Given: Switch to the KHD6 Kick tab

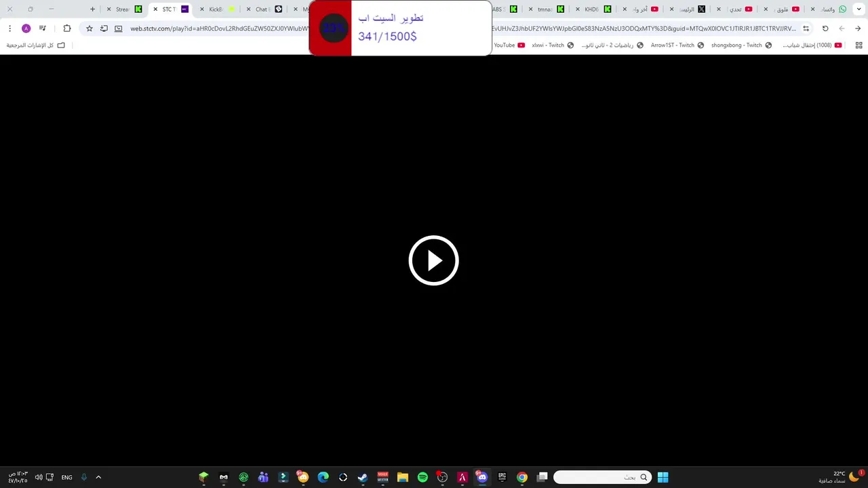Looking at the screenshot, I should (593, 9).
